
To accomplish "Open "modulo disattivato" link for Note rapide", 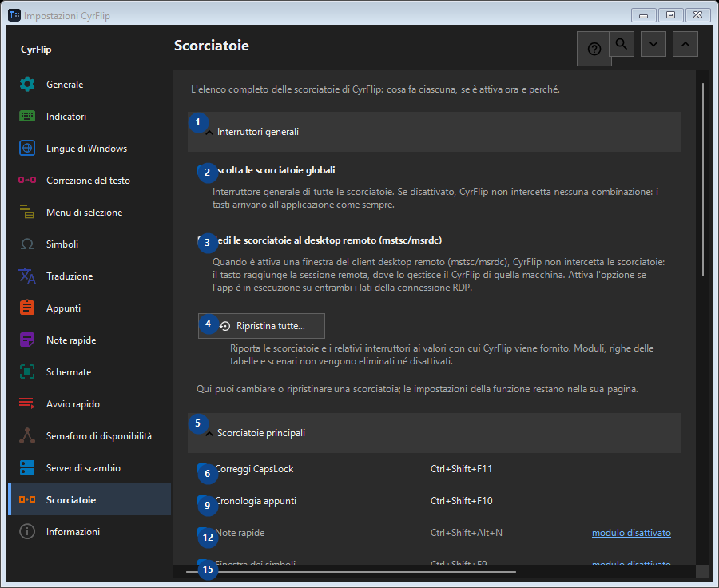I will [631, 533].
